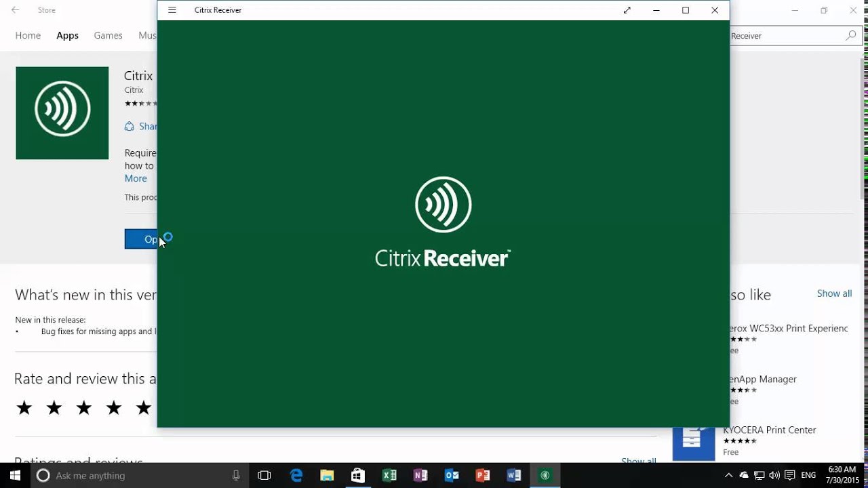Switch to Store via taskbar icon
The width and height of the screenshot is (868, 488).
[x=358, y=475]
